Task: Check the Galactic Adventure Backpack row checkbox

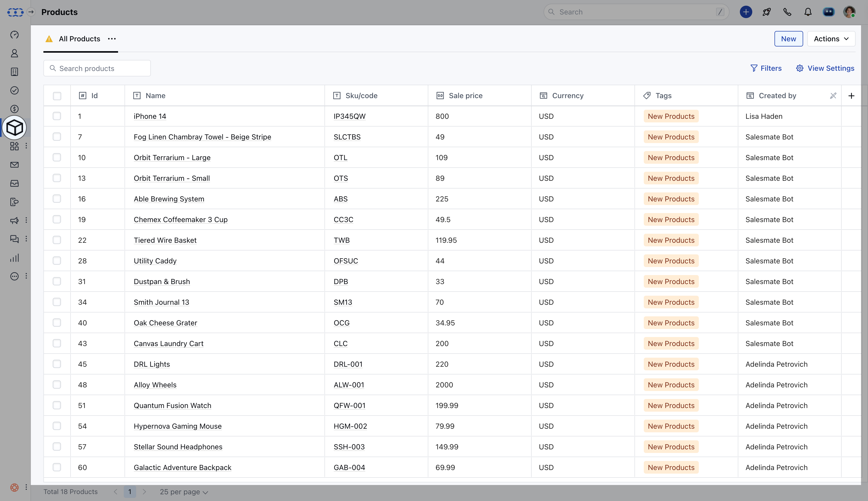Action: coord(57,467)
